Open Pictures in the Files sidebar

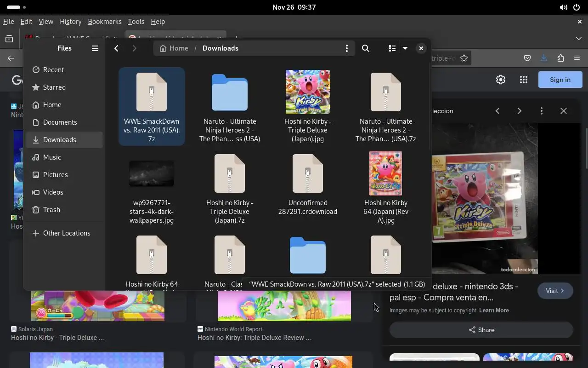64,175
